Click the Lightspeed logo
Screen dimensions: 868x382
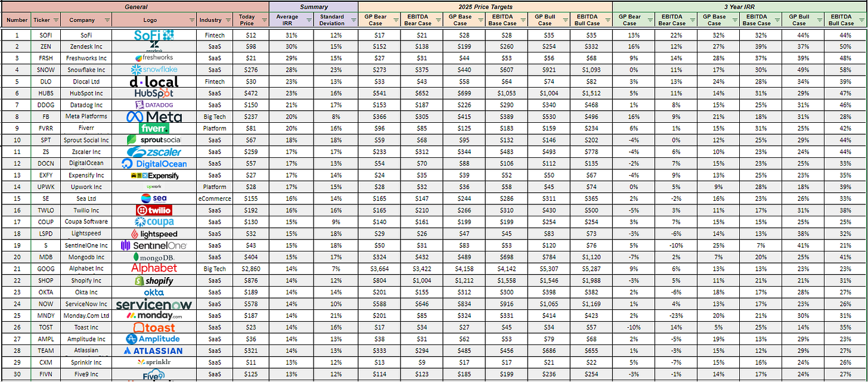(x=154, y=233)
